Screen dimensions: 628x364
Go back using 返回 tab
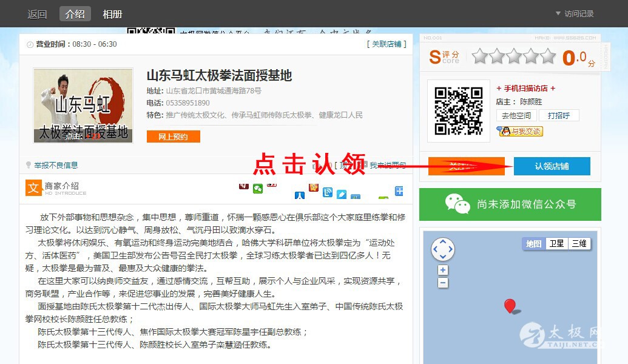coord(37,14)
